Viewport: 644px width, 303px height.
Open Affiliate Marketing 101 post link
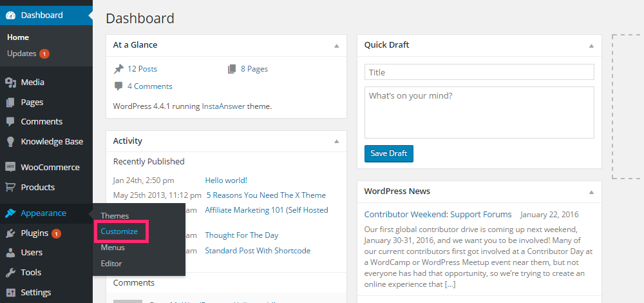pos(267,210)
